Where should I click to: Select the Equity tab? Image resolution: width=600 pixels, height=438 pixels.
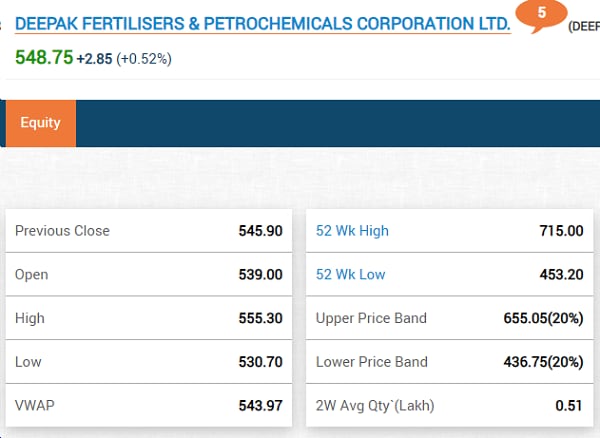[41, 123]
